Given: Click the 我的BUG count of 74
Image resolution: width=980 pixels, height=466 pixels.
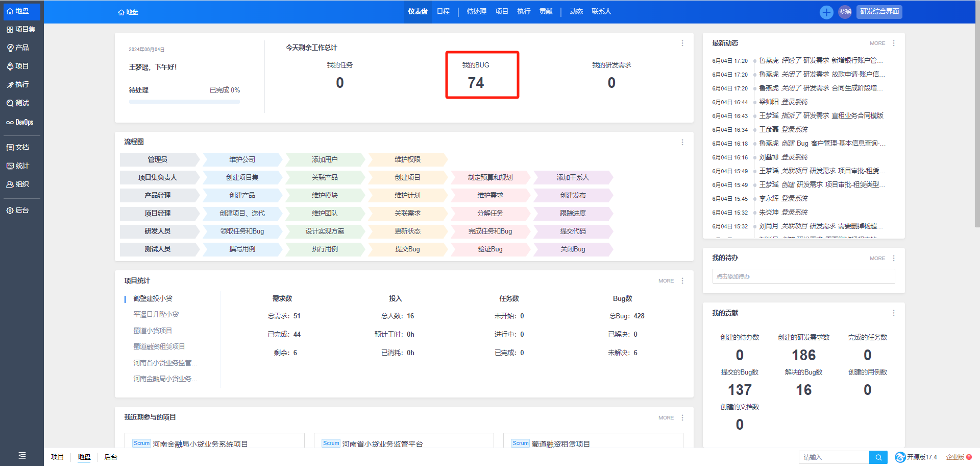Looking at the screenshot, I should click(x=476, y=83).
